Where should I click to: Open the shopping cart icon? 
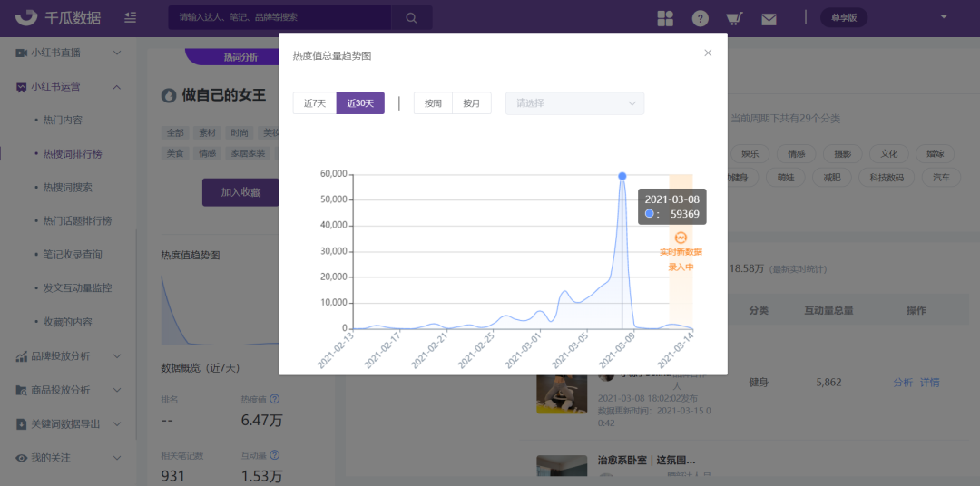(734, 18)
